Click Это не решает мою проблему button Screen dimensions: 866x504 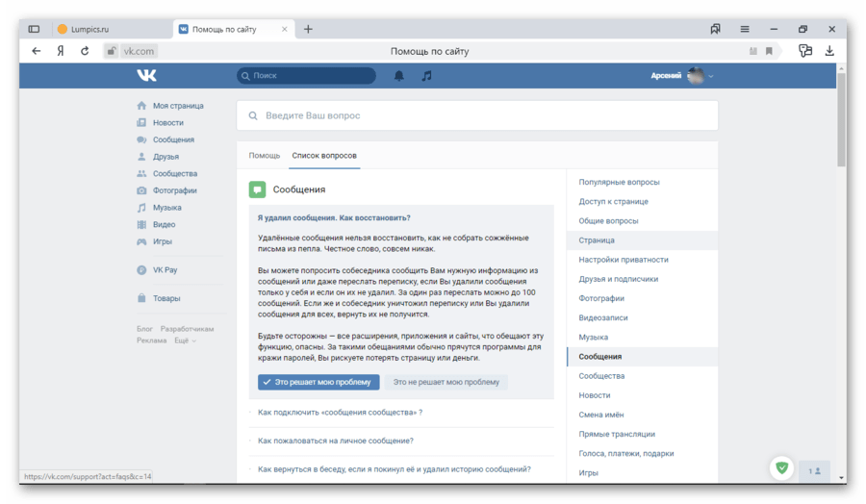446,382
